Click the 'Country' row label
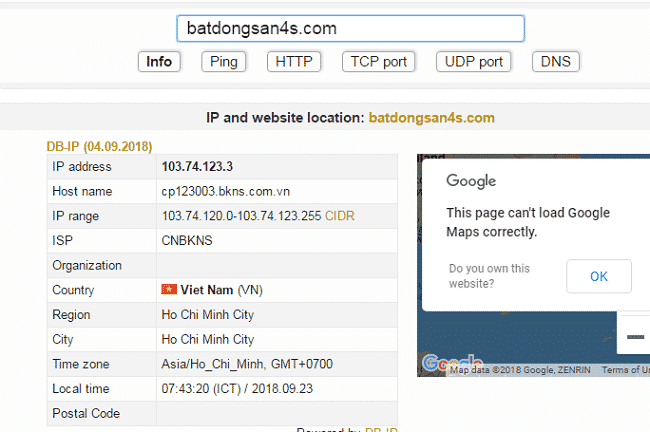 (x=73, y=290)
